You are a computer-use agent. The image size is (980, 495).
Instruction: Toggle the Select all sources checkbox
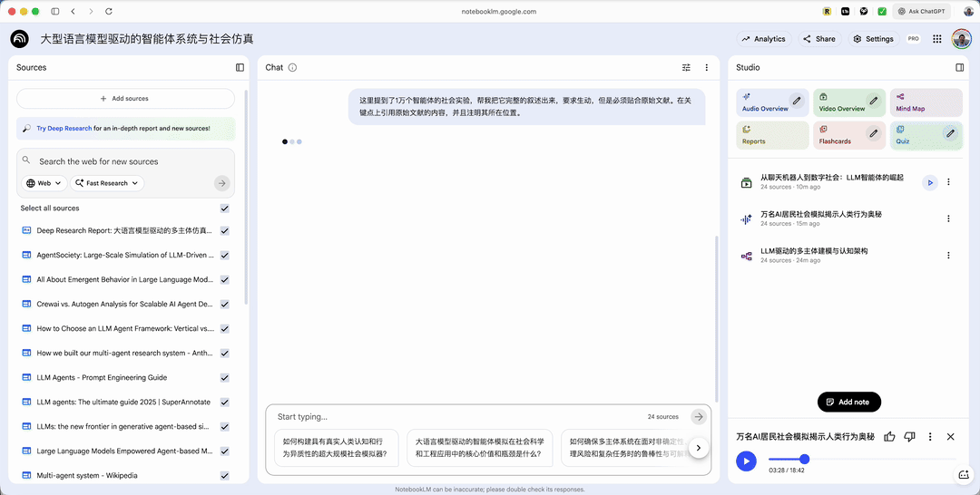(x=224, y=209)
